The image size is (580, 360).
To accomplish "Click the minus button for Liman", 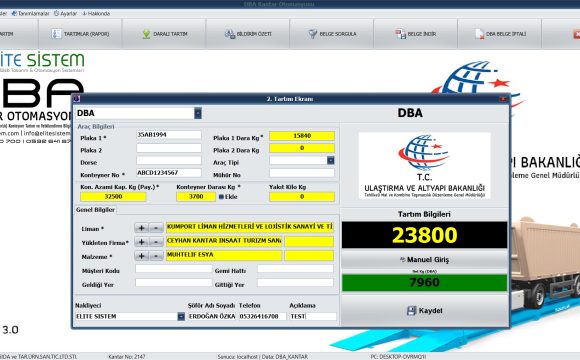I will [156, 228].
